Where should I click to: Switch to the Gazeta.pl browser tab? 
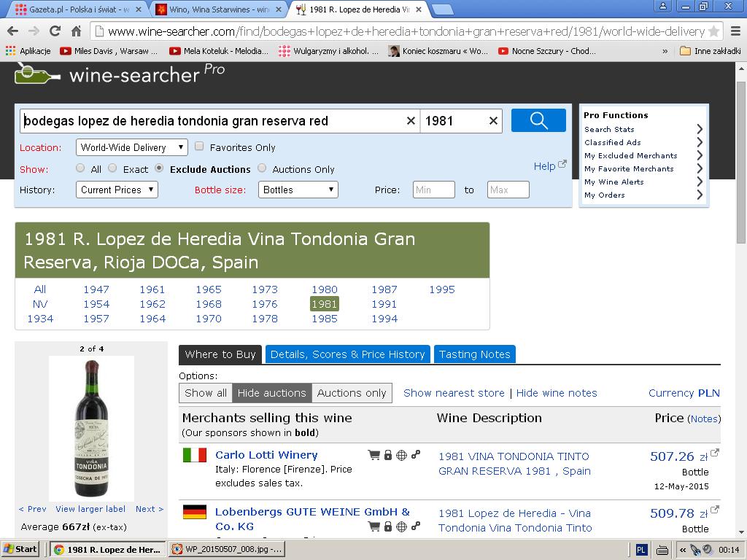pos(76,9)
